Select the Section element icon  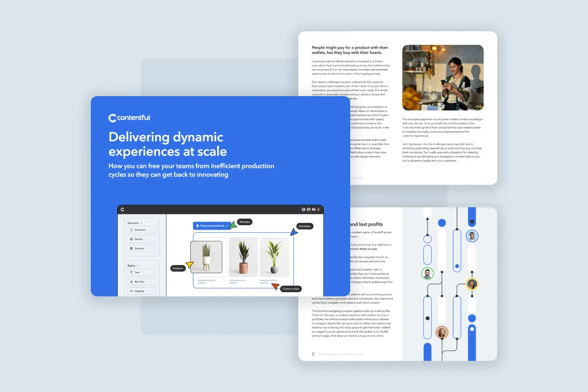click(131, 239)
